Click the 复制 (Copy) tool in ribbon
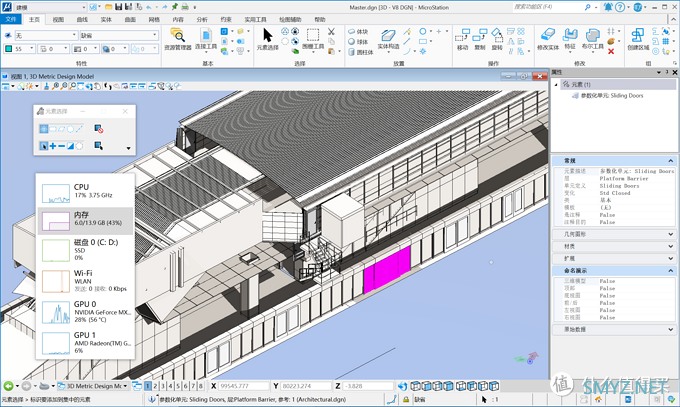680x407 pixels. pos(483,40)
